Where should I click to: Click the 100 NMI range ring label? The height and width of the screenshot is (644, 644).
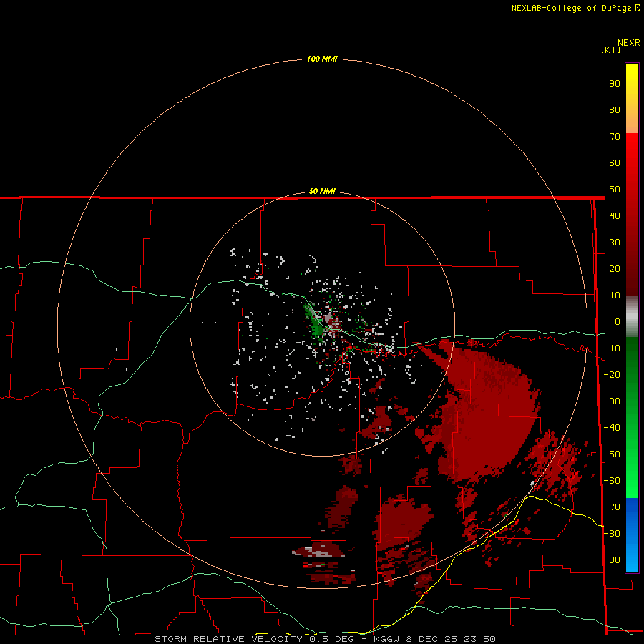pyautogui.click(x=322, y=59)
